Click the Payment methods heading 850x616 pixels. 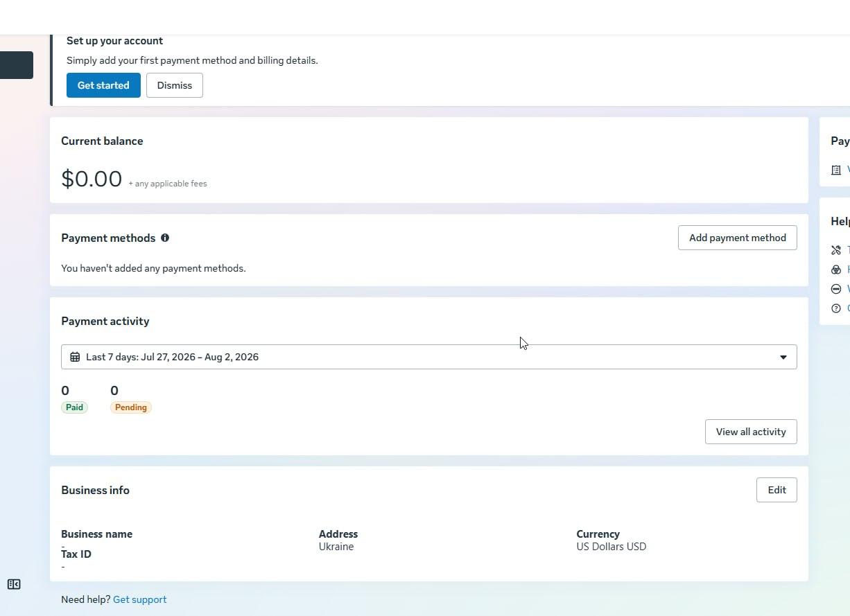(x=108, y=238)
